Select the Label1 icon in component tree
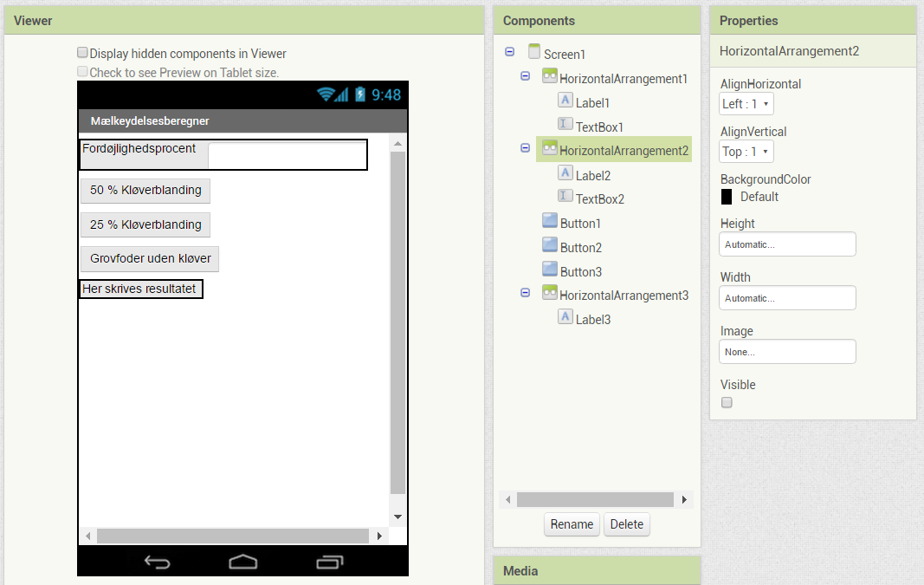This screenshot has width=924, height=585. [565, 101]
